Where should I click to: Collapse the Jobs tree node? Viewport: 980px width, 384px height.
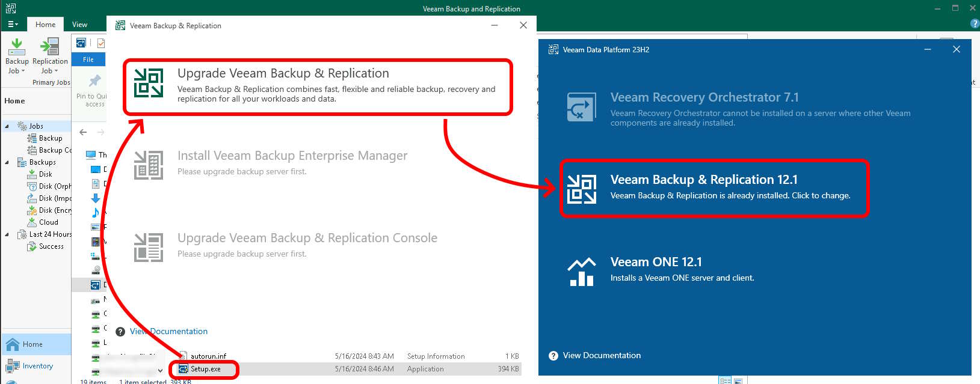7,126
